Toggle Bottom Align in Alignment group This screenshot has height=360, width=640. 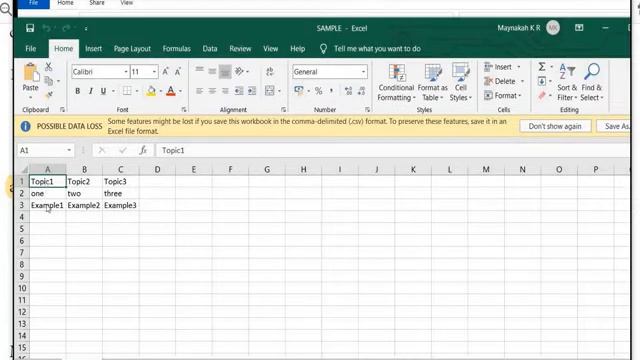[225, 72]
